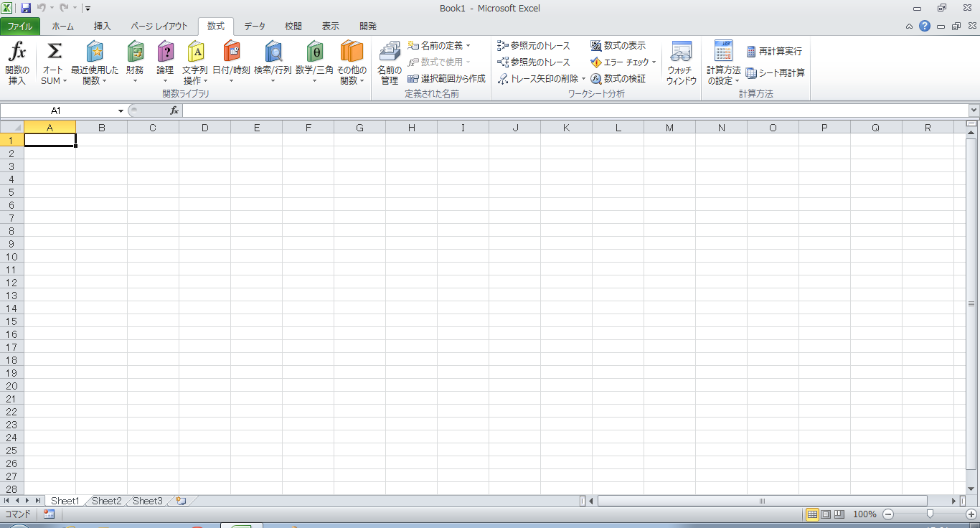Viewport: 980px width, 528px height.
Task: Toggle 数式の表示 show formulas
Action: (618, 46)
